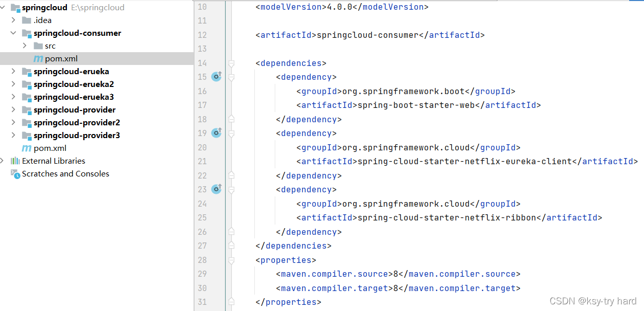Viewport: 644px width, 311px height.
Task: Fold the dependency block at line 23
Action: (x=231, y=190)
